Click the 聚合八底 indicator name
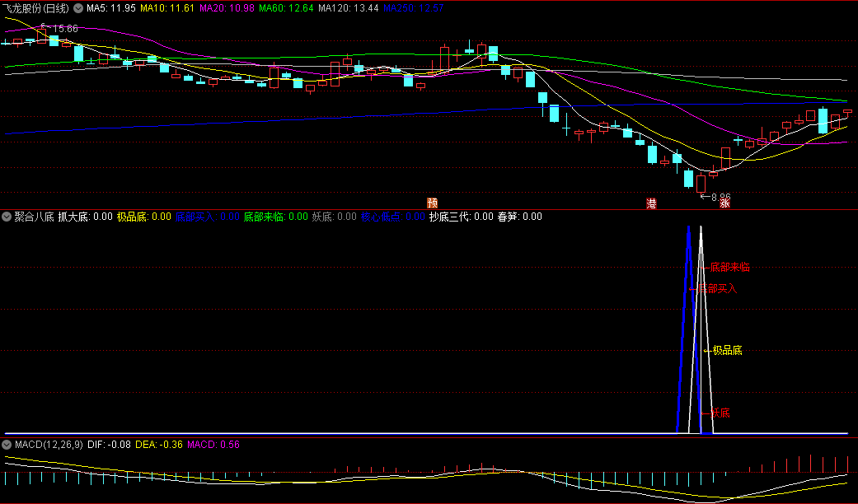The image size is (858, 504). pos(34,217)
